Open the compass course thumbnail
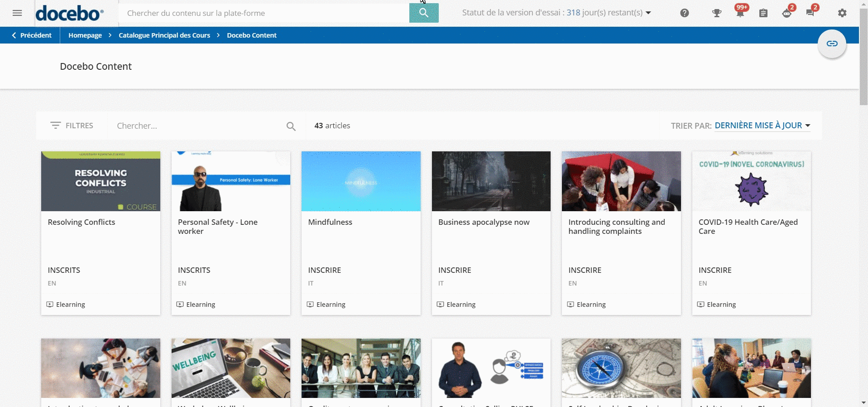The width and height of the screenshot is (868, 407). pyautogui.click(x=621, y=368)
